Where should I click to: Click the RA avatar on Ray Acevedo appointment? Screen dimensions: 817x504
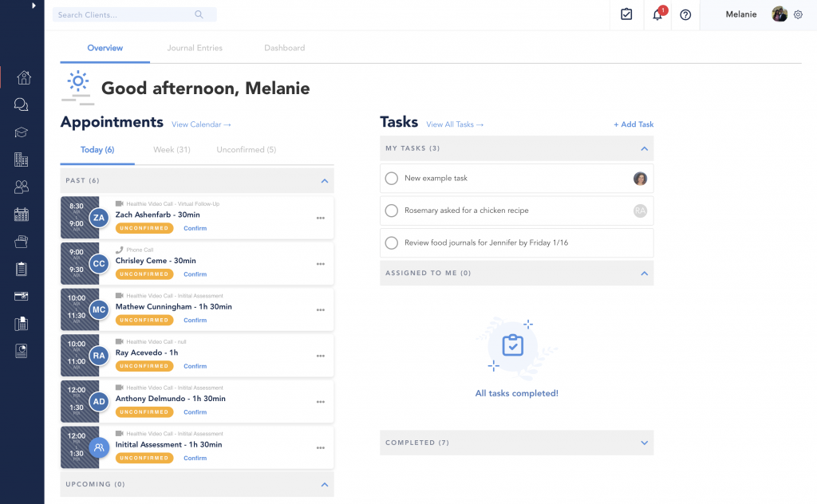99,356
